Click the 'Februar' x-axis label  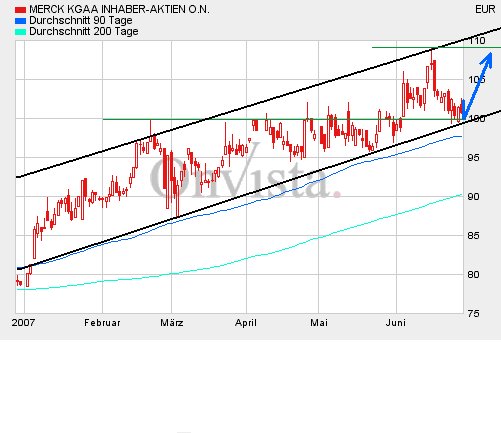tap(102, 323)
